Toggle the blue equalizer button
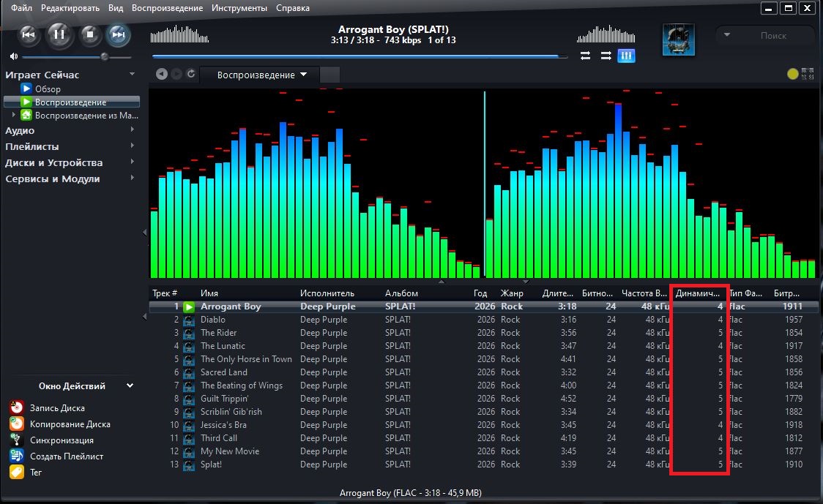 [x=625, y=56]
